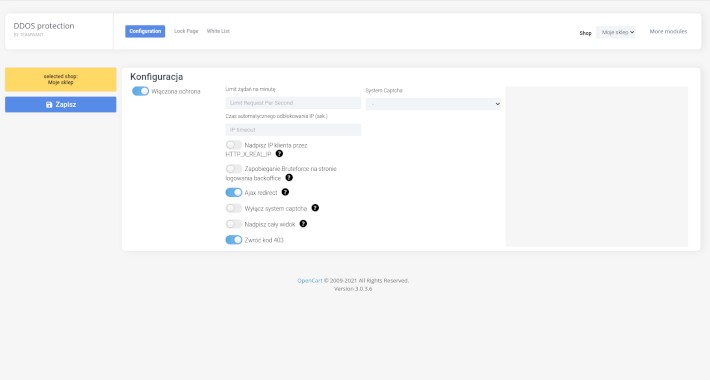
Task: Select the Configuration tab
Action: pyautogui.click(x=145, y=31)
